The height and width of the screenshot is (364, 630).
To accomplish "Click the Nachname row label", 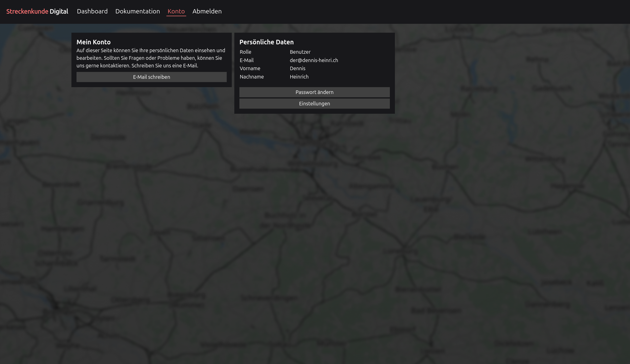I will pos(252,77).
